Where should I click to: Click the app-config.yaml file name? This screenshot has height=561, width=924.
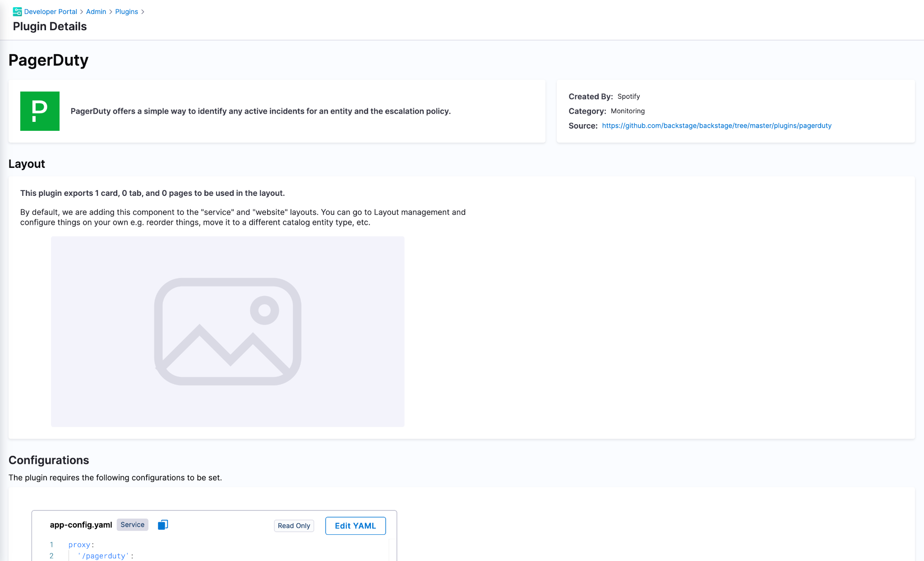tap(81, 525)
